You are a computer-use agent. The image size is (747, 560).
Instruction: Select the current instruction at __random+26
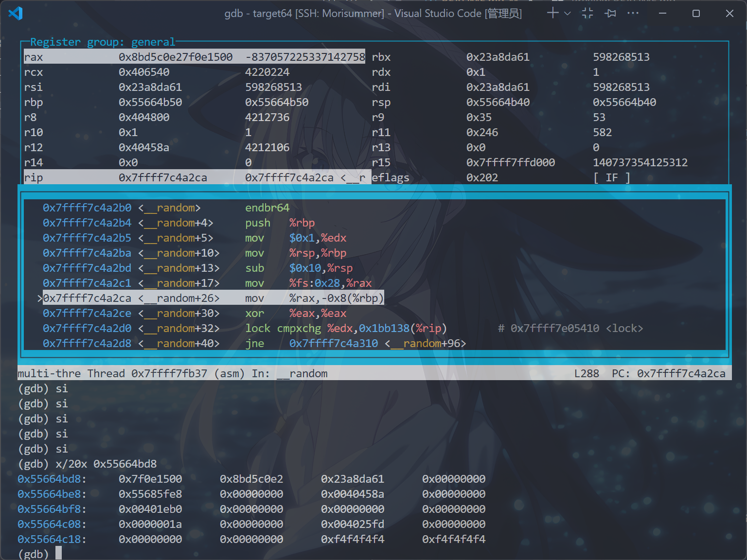pyautogui.click(x=213, y=298)
